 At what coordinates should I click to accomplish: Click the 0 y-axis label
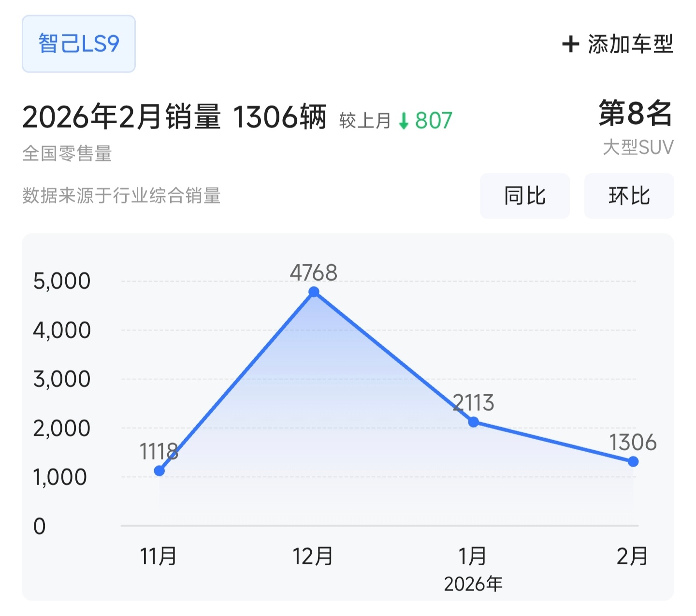pyautogui.click(x=40, y=526)
